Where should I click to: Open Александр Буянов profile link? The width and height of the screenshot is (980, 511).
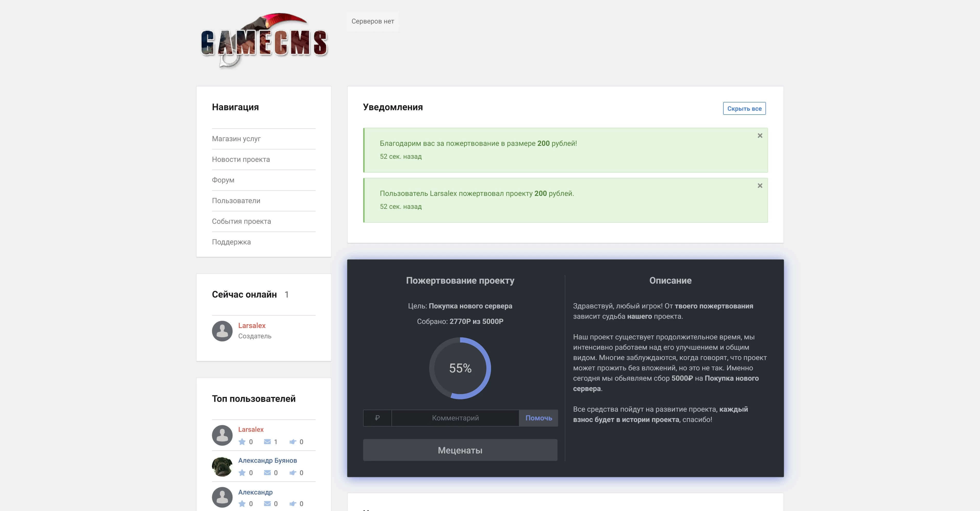(267, 460)
